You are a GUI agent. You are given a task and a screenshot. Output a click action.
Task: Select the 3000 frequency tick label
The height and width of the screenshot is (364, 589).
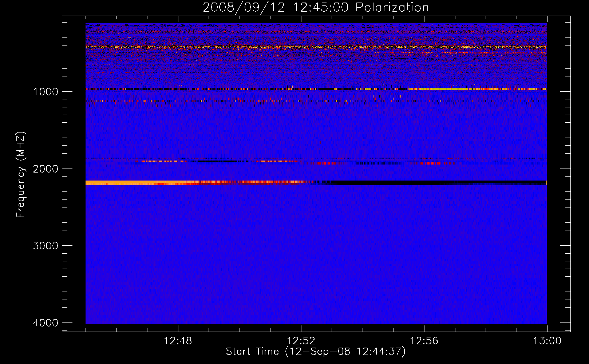pyautogui.click(x=46, y=246)
